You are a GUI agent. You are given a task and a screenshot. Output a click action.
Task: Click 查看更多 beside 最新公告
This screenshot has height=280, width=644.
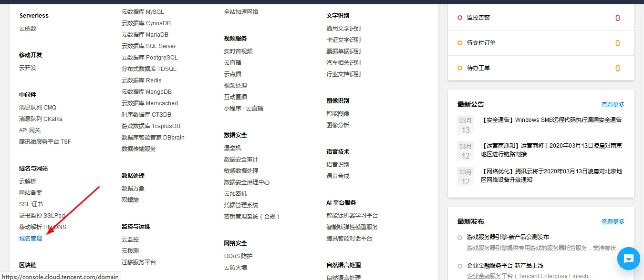click(x=613, y=105)
